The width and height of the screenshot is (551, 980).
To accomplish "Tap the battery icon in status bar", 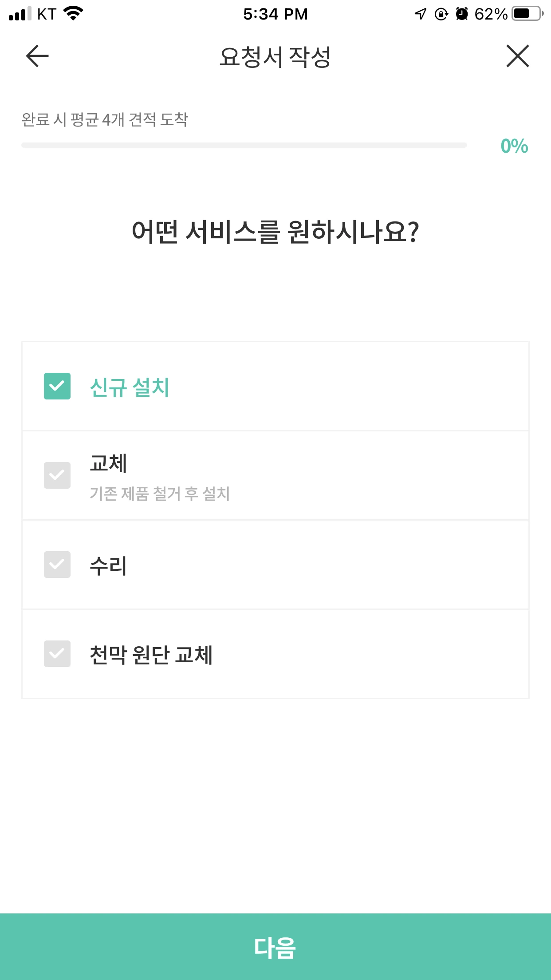I will point(527,14).
